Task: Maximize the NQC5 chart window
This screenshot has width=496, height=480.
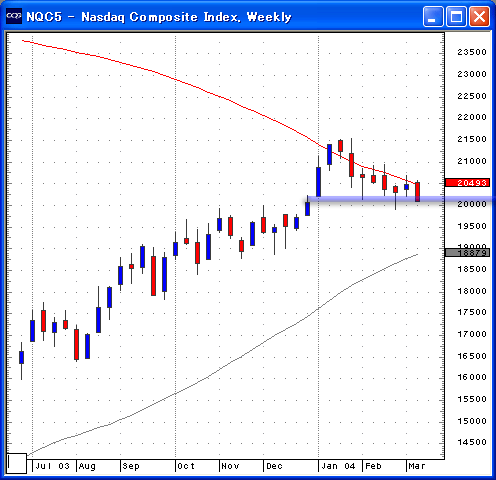Action: tap(456, 16)
